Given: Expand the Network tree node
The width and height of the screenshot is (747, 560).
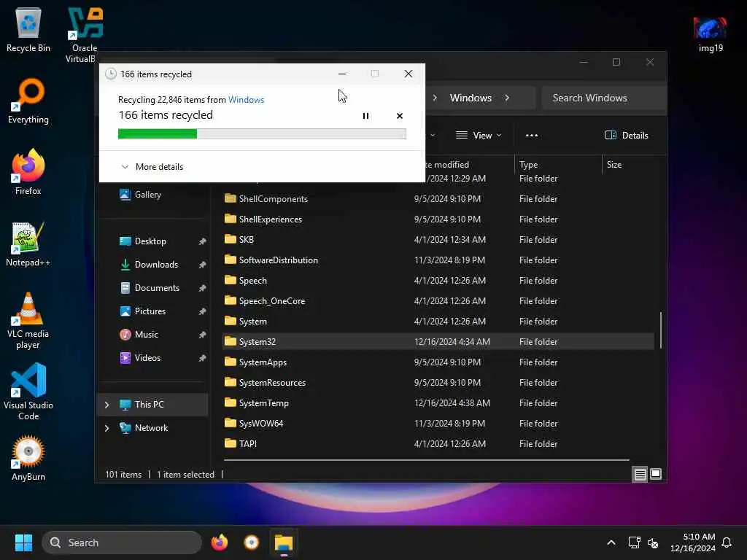Looking at the screenshot, I should pos(107,428).
